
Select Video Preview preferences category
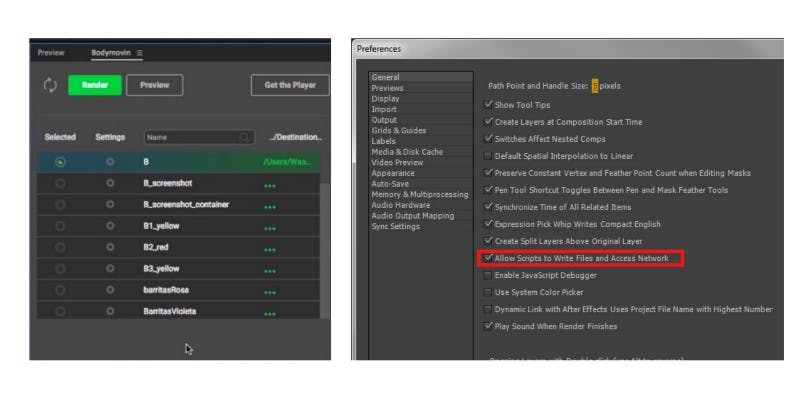pyautogui.click(x=397, y=162)
